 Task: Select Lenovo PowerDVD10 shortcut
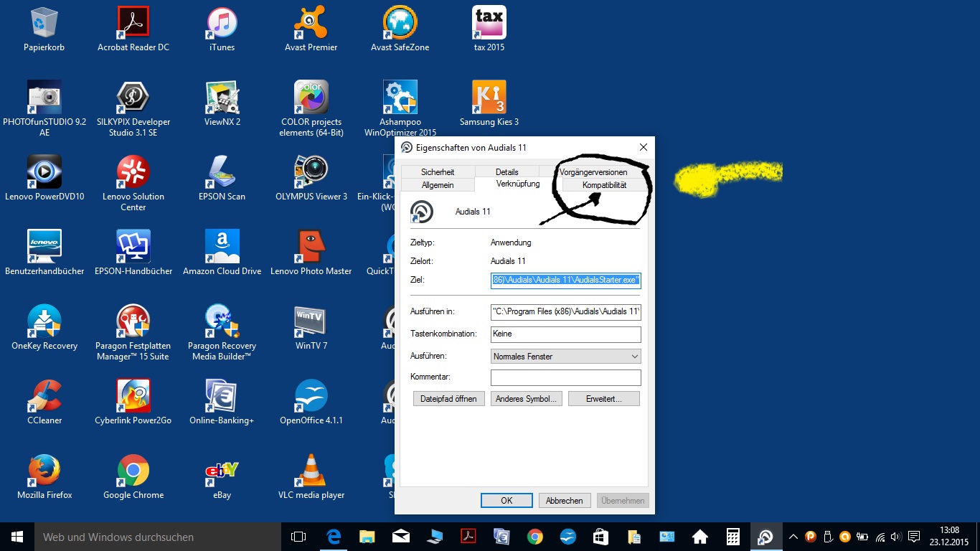pos(44,179)
